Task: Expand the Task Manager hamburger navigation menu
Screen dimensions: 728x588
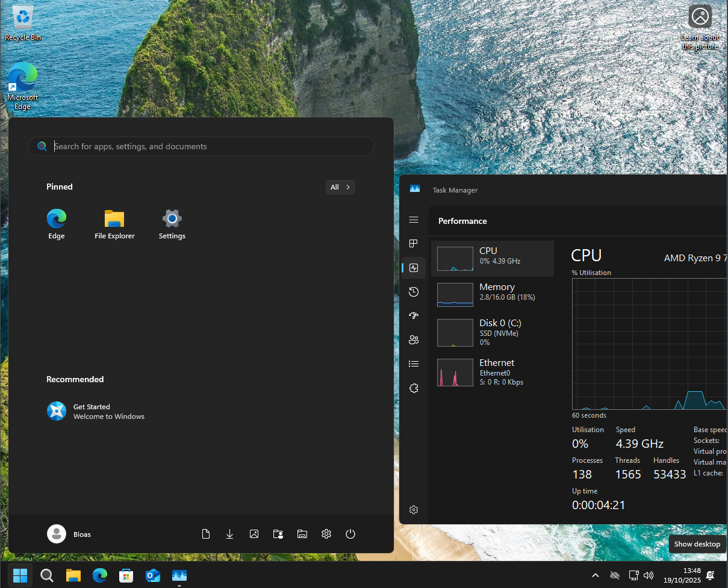Action: (413, 220)
